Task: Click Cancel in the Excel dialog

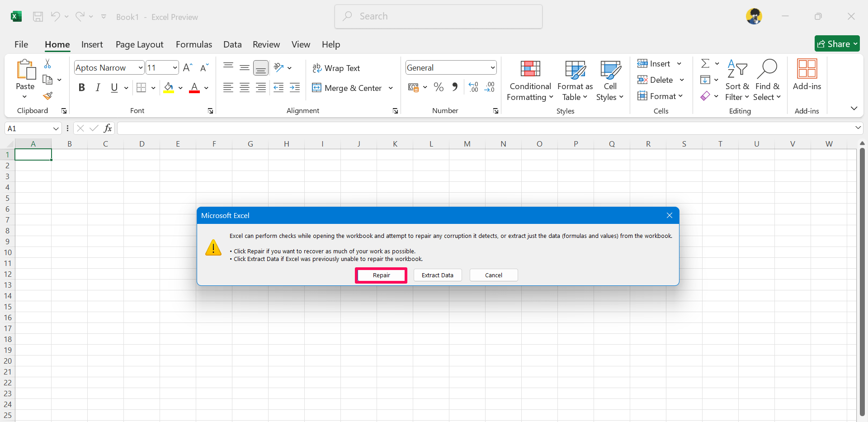Action: click(494, 275)
